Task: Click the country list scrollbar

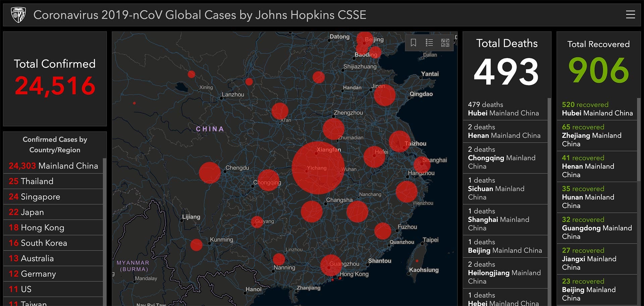Action: pos(105,232)
